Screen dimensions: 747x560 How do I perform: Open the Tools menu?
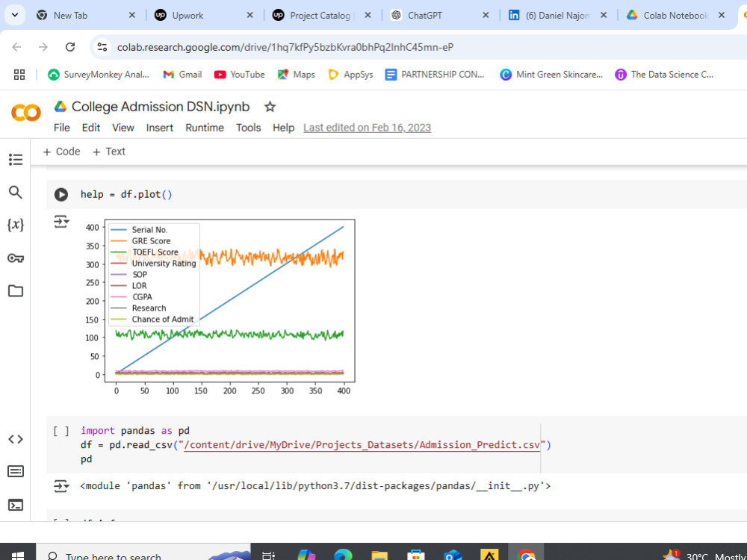(248, 128)
